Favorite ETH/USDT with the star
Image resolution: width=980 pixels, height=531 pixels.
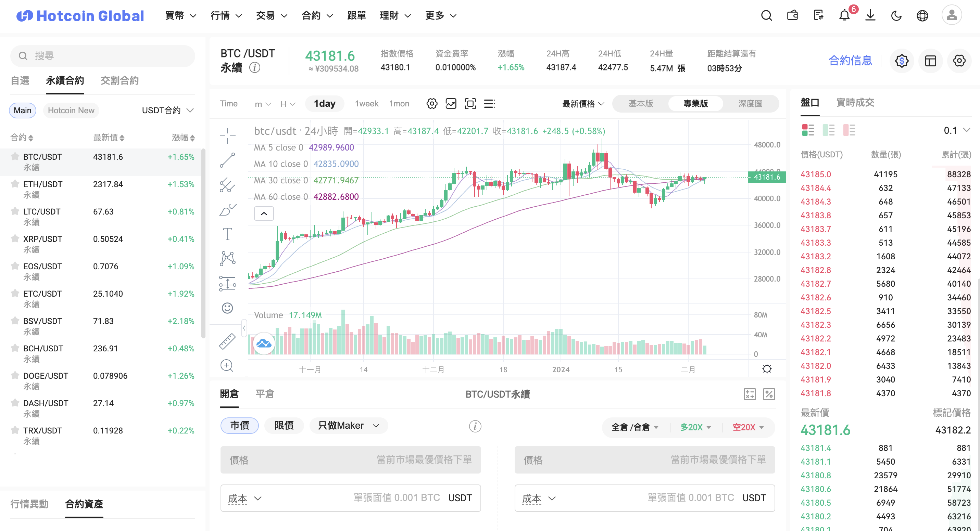point(15,184)
